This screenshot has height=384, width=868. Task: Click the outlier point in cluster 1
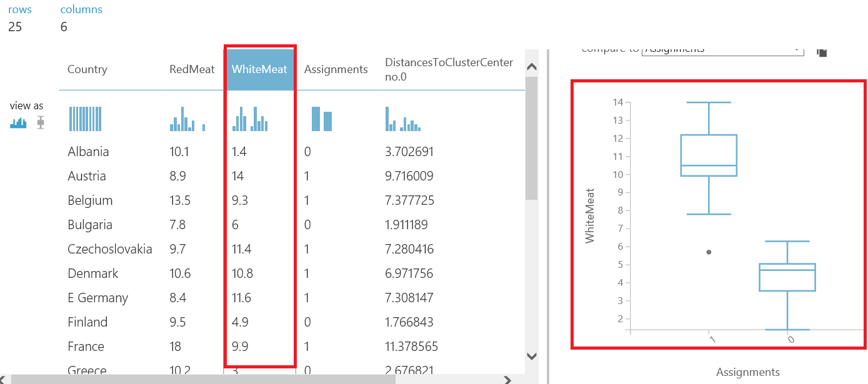[709, 252]
